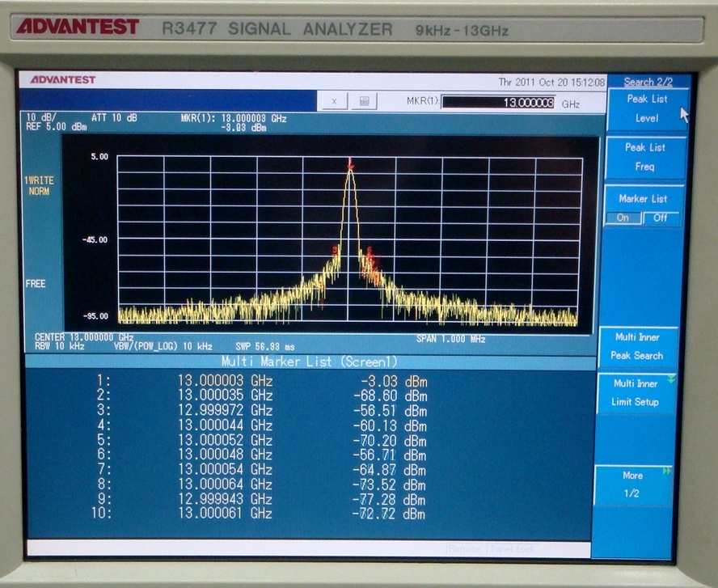Select the Peak List Freq softkey

pos(646,157)
